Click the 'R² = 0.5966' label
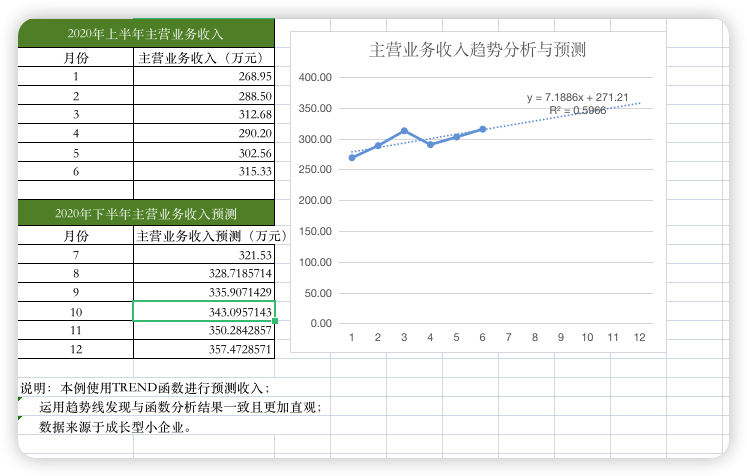 click(577, 110)
